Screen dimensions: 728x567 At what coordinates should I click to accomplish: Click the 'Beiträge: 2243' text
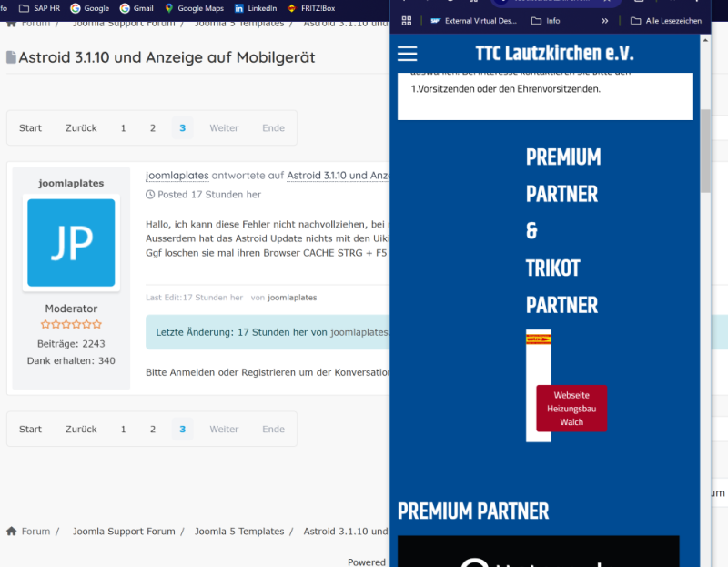pos(71,344)
